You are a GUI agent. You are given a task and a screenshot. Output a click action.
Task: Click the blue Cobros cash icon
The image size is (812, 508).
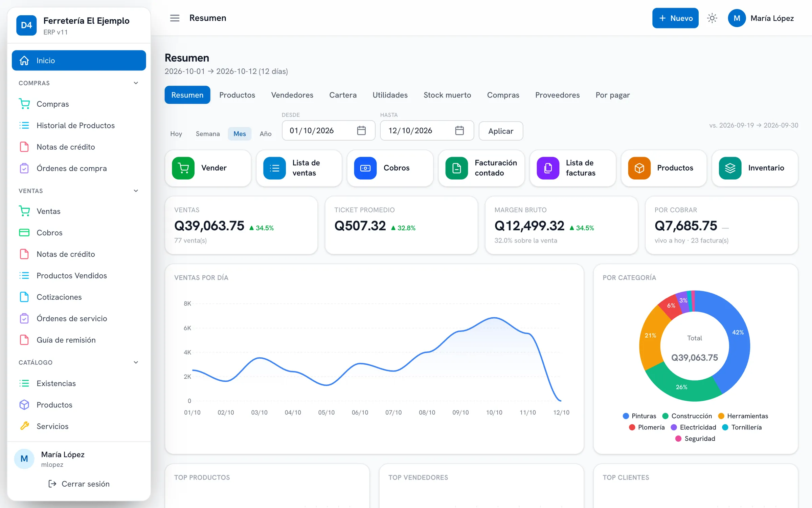point(365,168)
